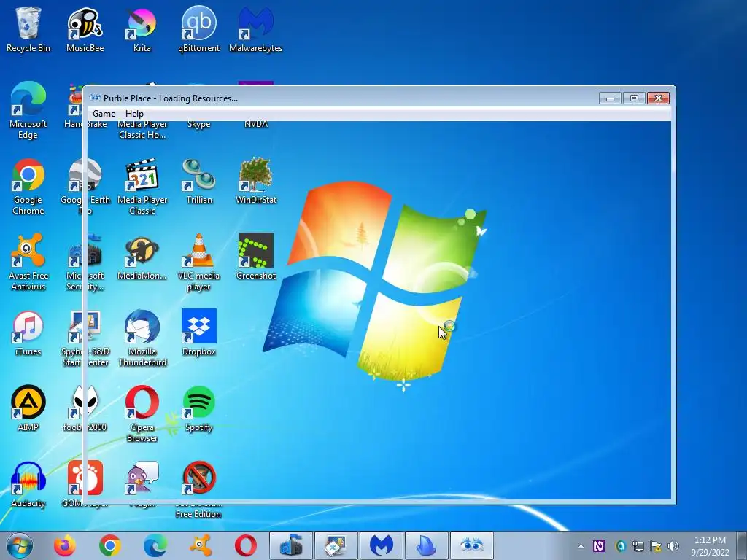Select the GOM Player desktop icon
This screenshot has width=747, height=560.
click(85, 478)
